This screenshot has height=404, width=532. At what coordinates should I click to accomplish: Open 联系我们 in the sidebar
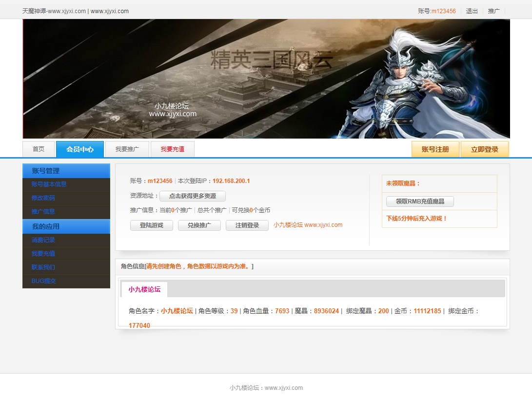click(43, 267)
